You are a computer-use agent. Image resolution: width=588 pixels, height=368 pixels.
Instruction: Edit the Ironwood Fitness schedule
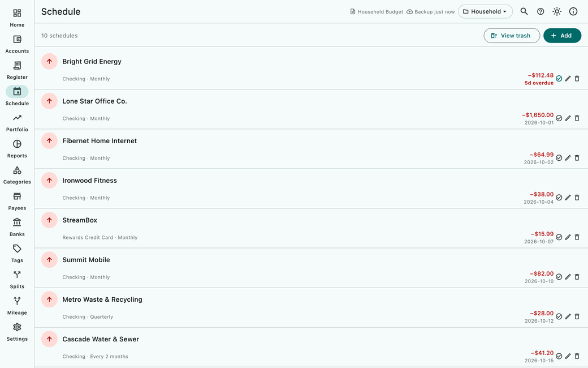(x=568, y=198)
